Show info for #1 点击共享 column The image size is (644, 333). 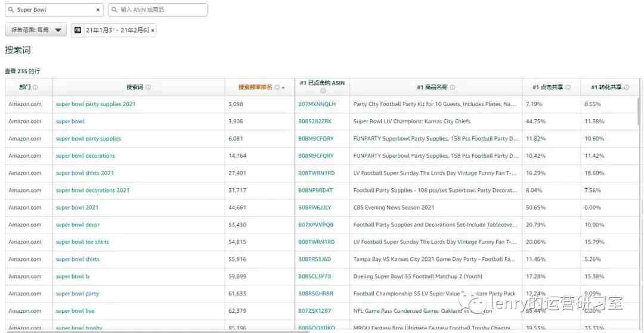pyautogui.click(x=568, y=88)
